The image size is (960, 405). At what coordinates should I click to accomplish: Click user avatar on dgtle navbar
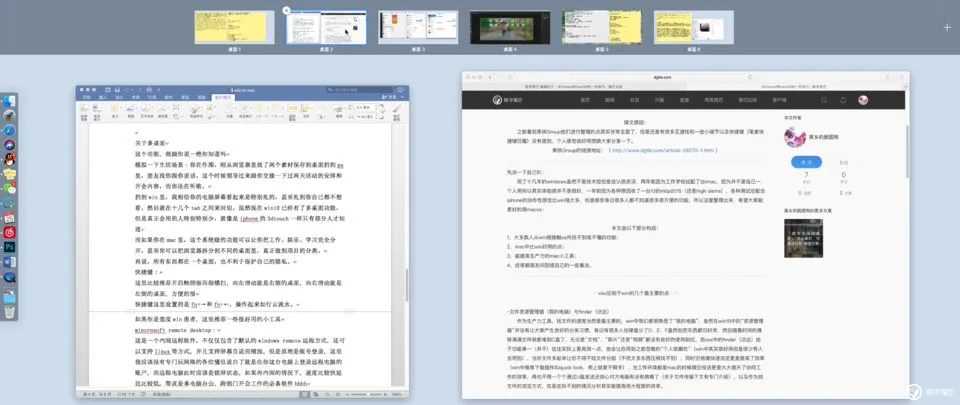click(863, 100)
